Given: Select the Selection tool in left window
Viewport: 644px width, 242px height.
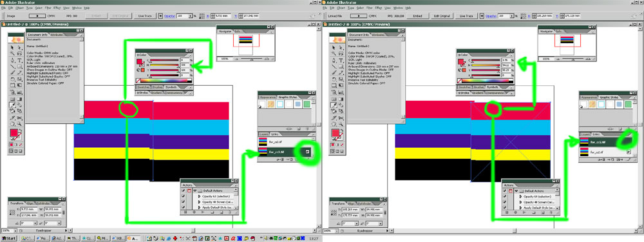Looking at the screenshot, I should [12, 48].
